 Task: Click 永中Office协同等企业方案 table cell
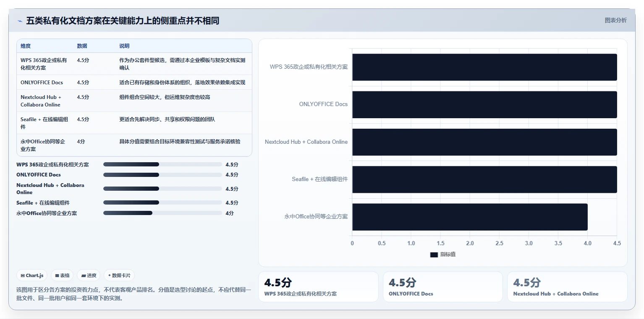click(x=43, y=145)
